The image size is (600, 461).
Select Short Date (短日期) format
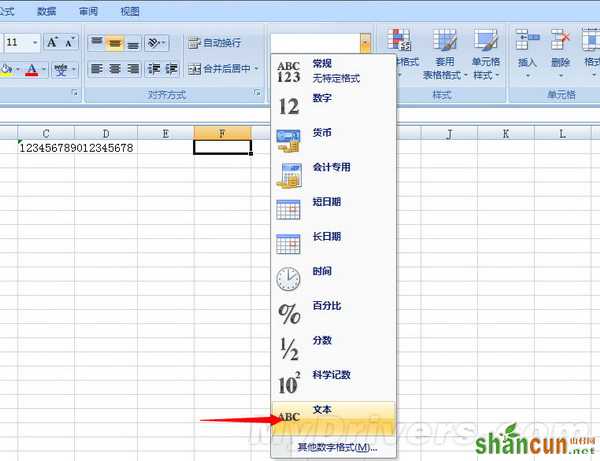(x=333, y=210)
